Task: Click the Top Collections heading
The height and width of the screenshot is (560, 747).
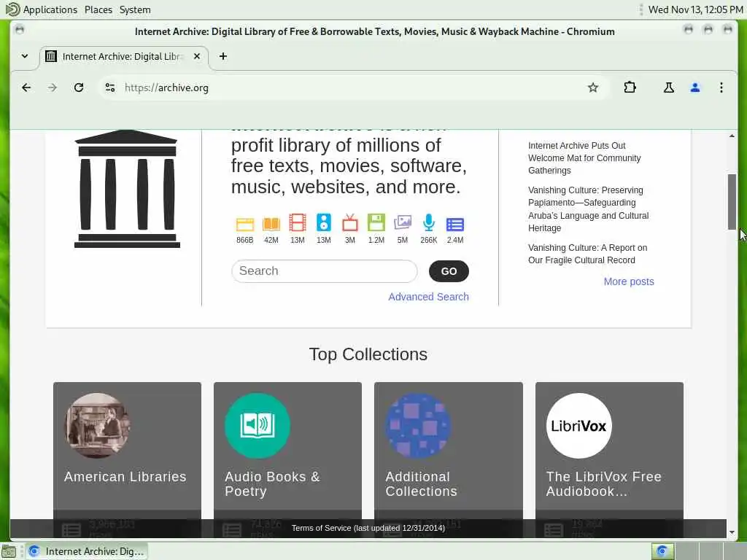Action: 368,354
